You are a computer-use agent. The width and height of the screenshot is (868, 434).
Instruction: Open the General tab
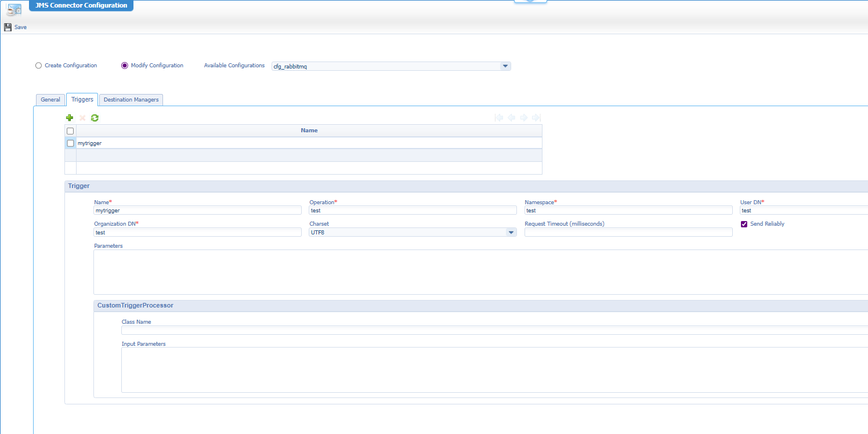click(50, 99)
